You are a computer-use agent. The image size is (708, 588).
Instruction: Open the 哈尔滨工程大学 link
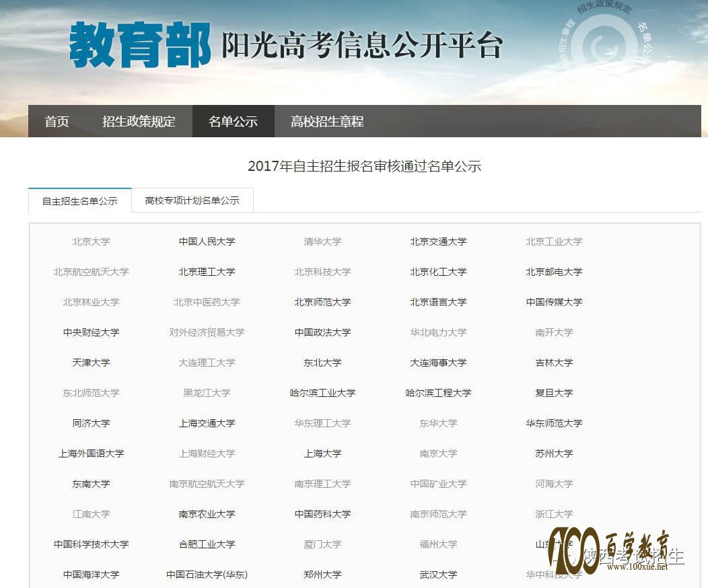click(x=438, y=393)
